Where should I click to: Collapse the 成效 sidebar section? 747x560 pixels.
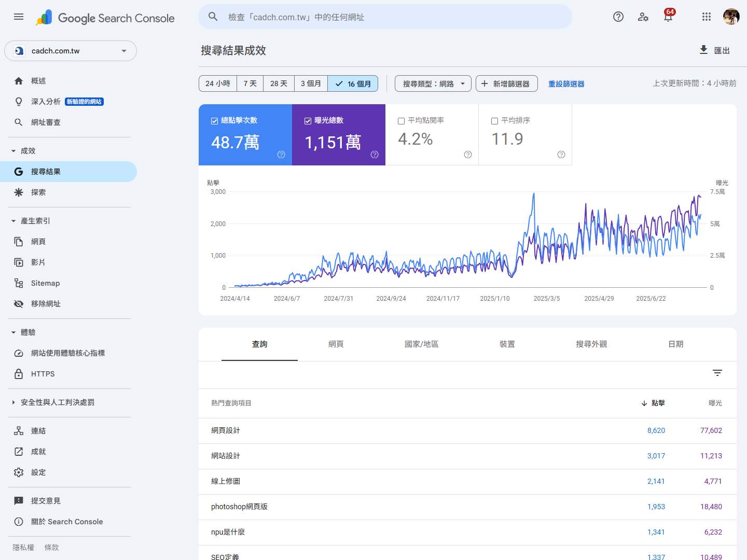click(x=13, y=151)
